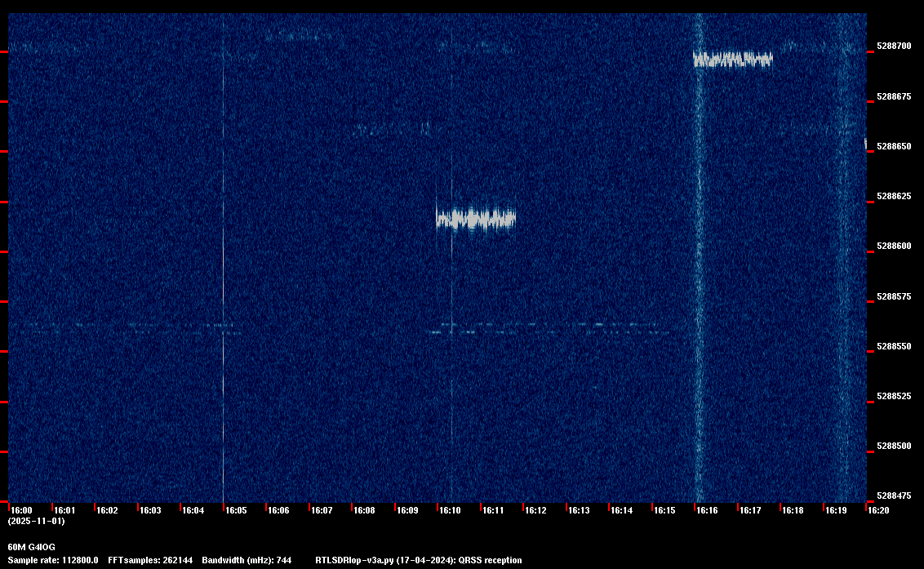Screen dimensions: 924x569
Task: Click the 16:18 time axis label
Action: (793, 510)
